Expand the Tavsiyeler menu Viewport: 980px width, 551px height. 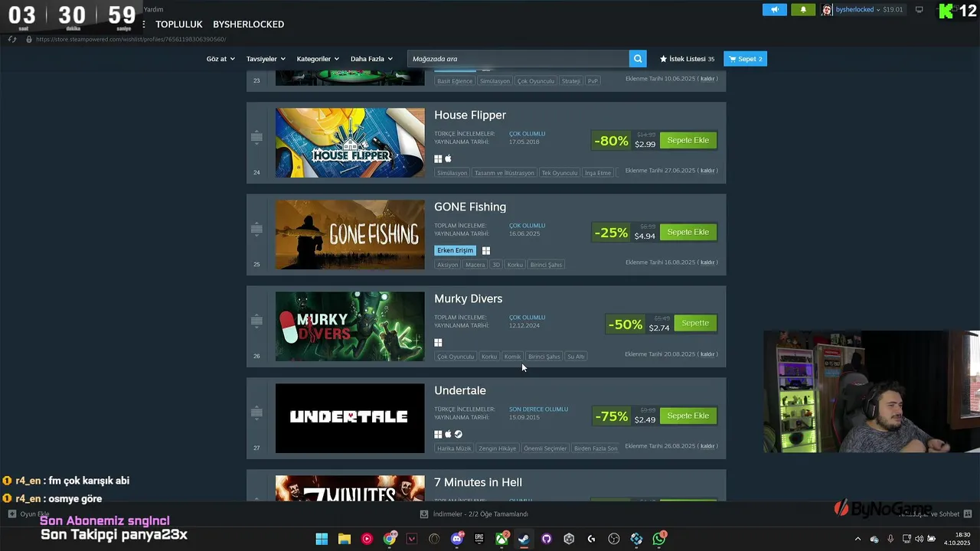pos(266,59)
